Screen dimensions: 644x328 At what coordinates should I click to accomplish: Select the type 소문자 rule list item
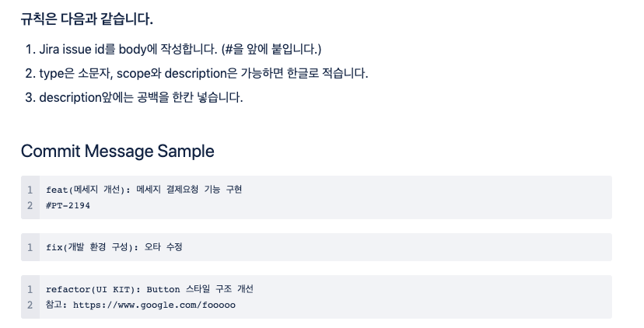pyautogui.click(x=203, y=73)
